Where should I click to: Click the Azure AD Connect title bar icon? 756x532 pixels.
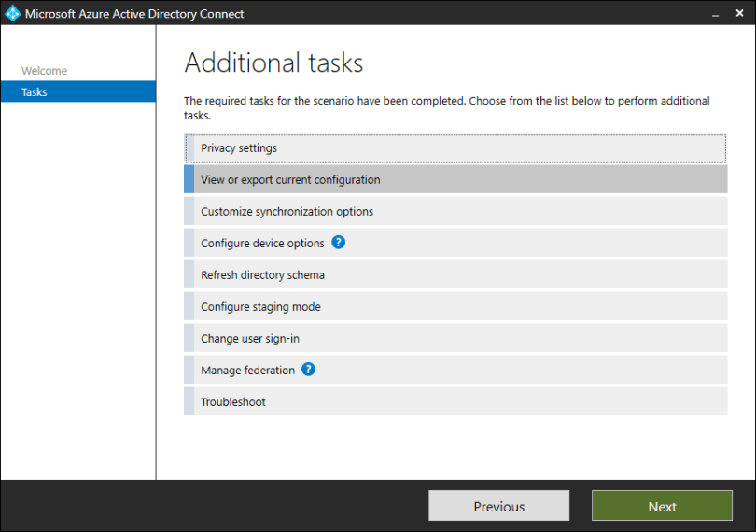click(x=12, y=13)
